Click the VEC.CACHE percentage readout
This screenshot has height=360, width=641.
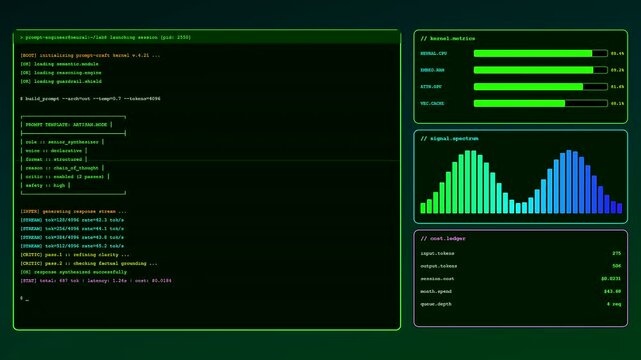point(617,104)
